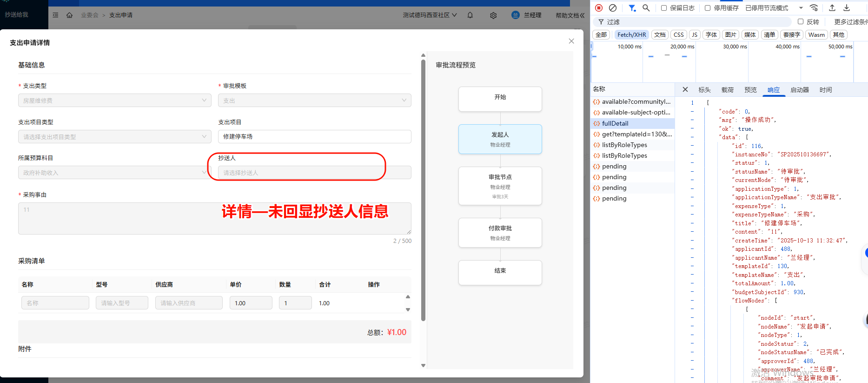
Task: Filter by JS type
Action: [x=695, y=34]
